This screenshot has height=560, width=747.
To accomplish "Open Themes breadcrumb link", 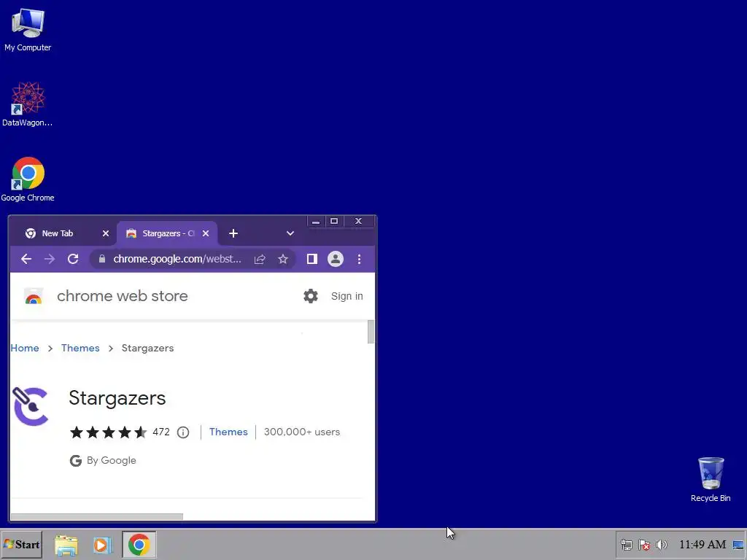I will (x=80, y=348).
